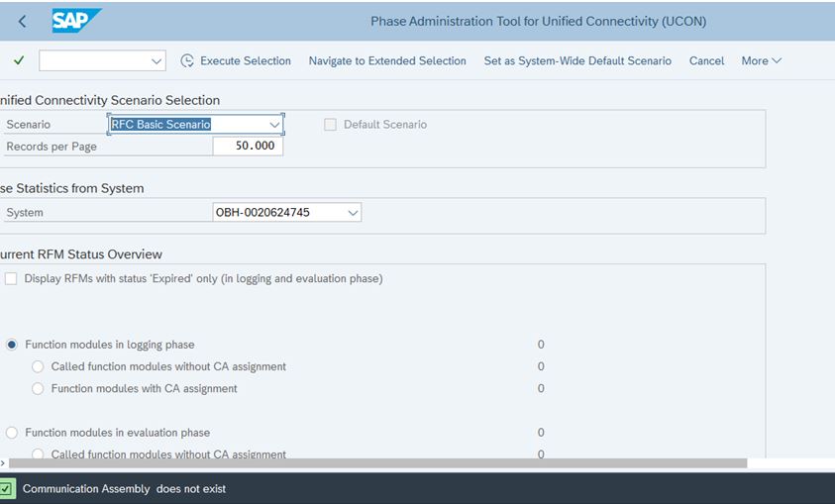
Task: Click the back arrow icon
Action: [x=22, y=21]
